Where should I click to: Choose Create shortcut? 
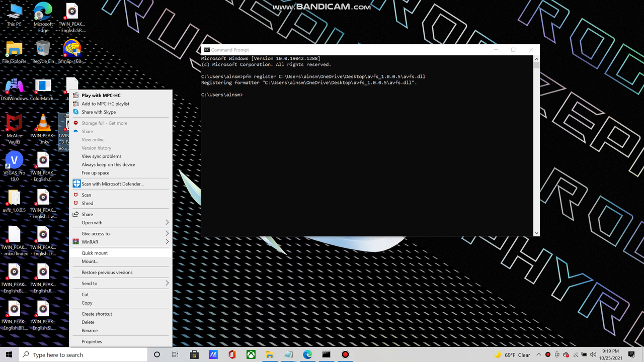121,314
